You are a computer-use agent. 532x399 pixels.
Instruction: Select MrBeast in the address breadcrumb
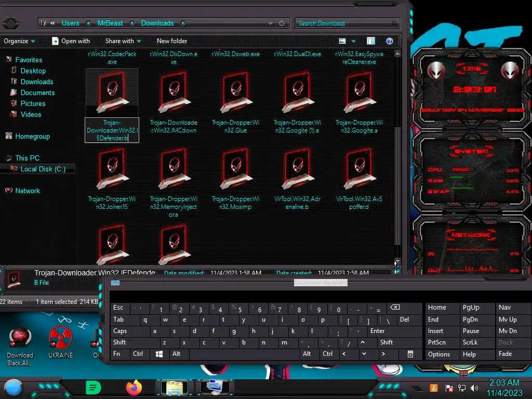coord(110,23)
